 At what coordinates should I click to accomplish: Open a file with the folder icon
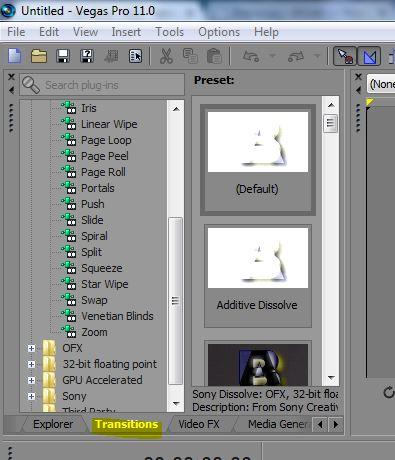click(39, 56)
